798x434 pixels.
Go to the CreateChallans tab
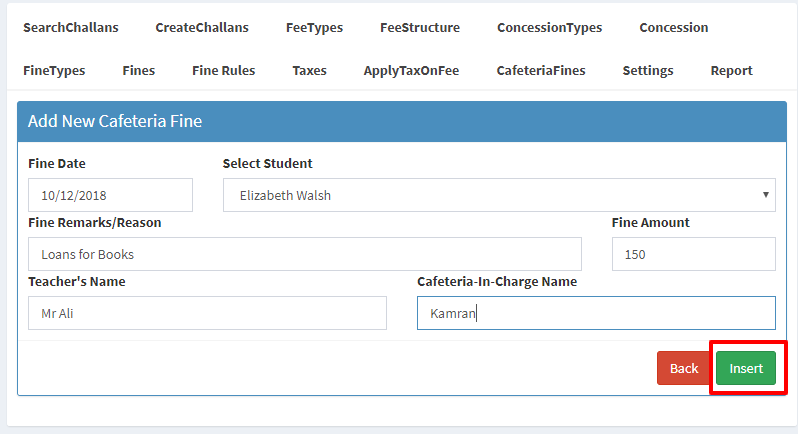[x=202, y=27]
